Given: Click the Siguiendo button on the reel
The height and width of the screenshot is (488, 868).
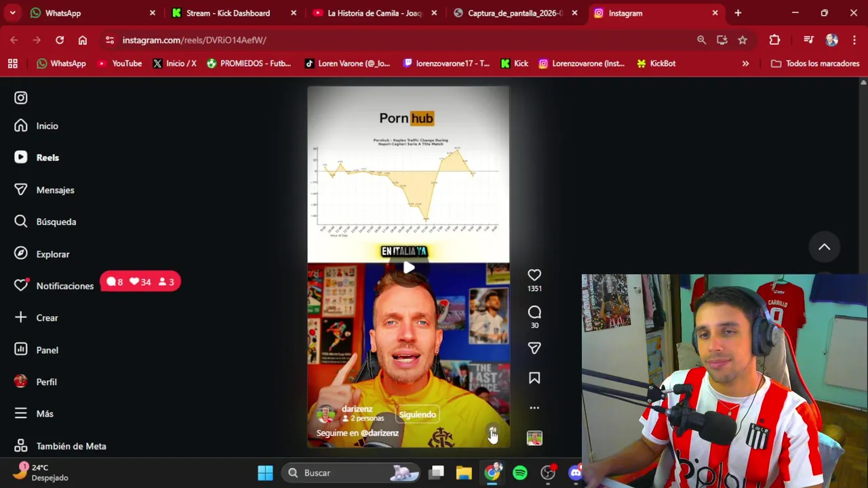Looking at the screenshot, I should coord(417,415).
